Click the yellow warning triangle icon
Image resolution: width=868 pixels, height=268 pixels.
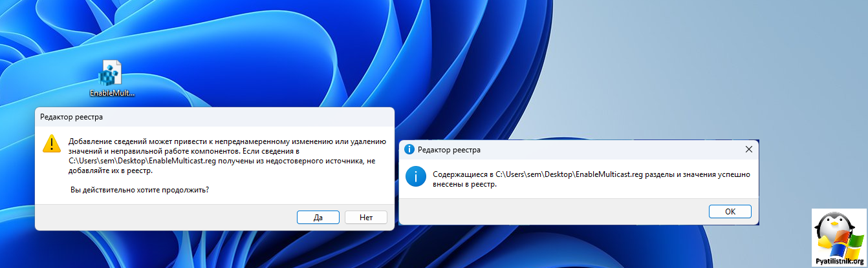point(52,143)
